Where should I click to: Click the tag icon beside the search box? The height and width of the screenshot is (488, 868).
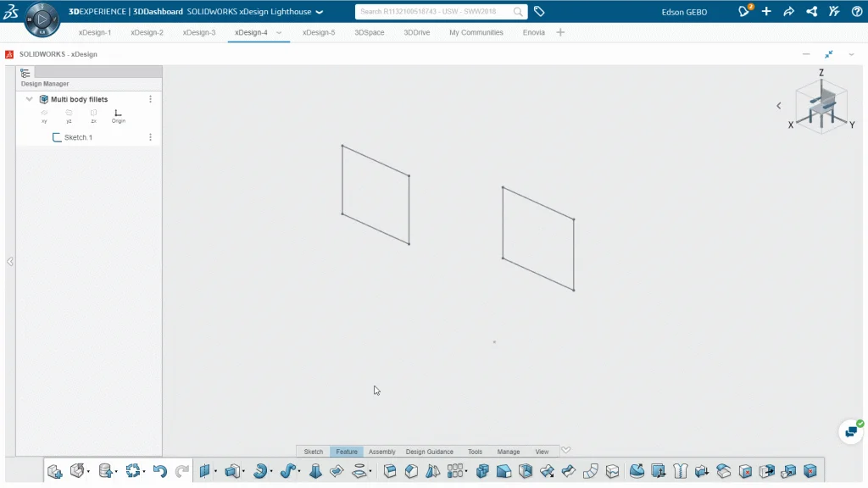pos(539,12)
